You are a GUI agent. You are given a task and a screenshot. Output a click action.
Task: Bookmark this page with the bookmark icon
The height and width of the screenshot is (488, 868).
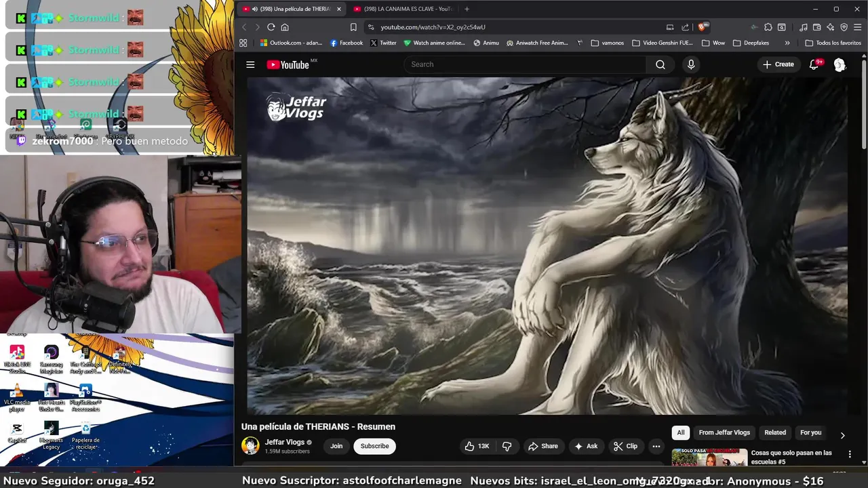tap(353, 27)
